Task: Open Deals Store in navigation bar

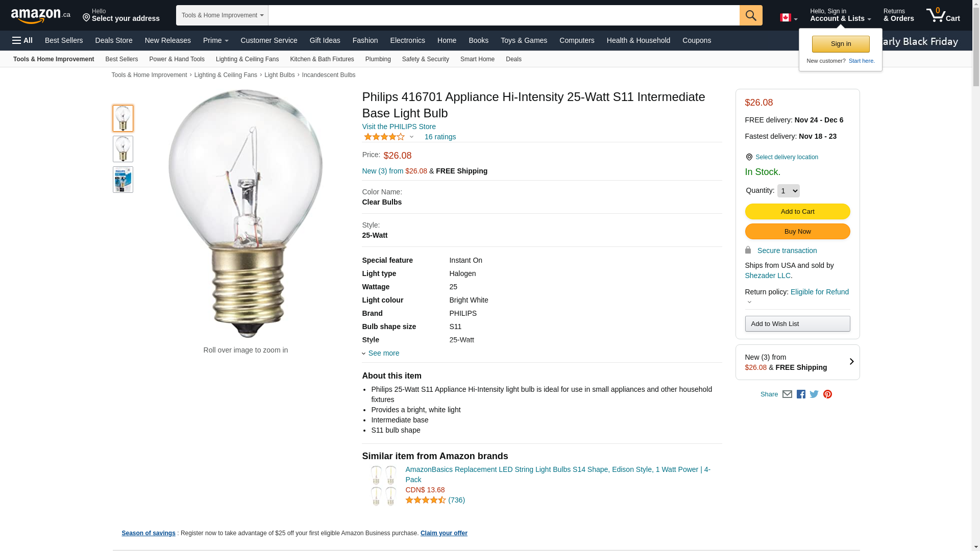Action: coord(113,40)
